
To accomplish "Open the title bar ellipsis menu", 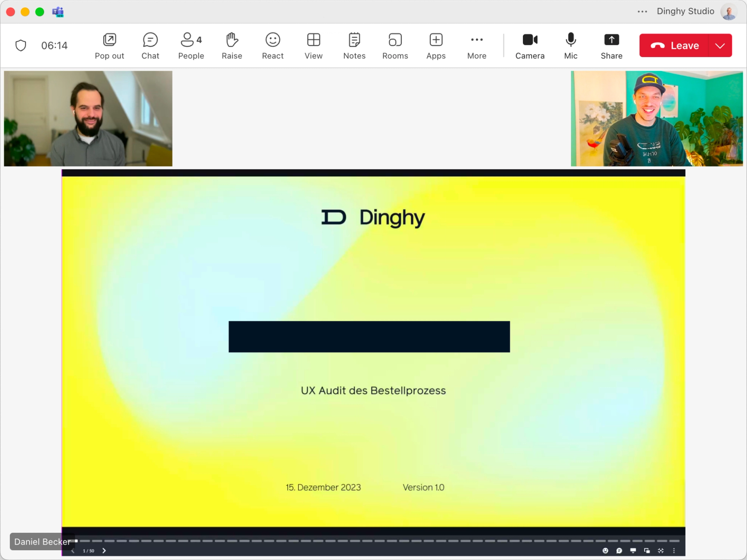I will click(x=642, y=12).
